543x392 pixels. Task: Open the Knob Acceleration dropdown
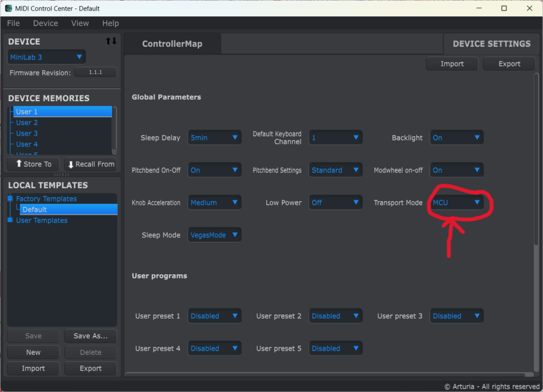[x=214, y=203]
